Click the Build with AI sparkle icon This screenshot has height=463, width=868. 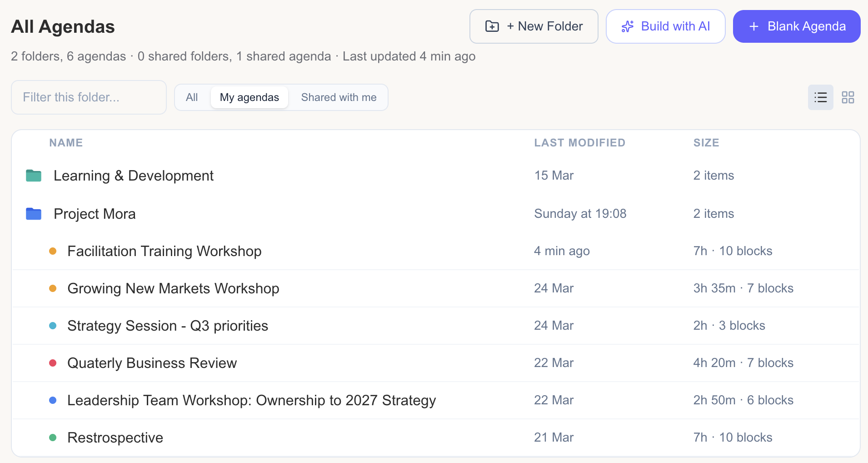[628, 26]
